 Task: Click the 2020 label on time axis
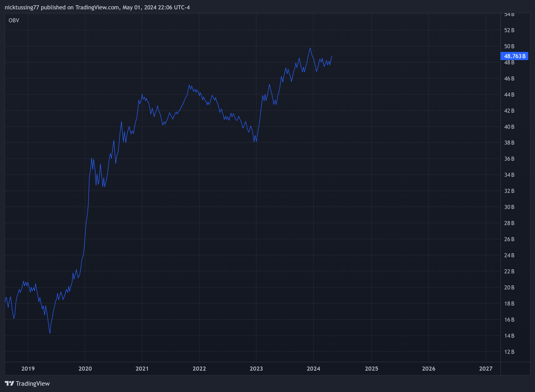[85, 368]
